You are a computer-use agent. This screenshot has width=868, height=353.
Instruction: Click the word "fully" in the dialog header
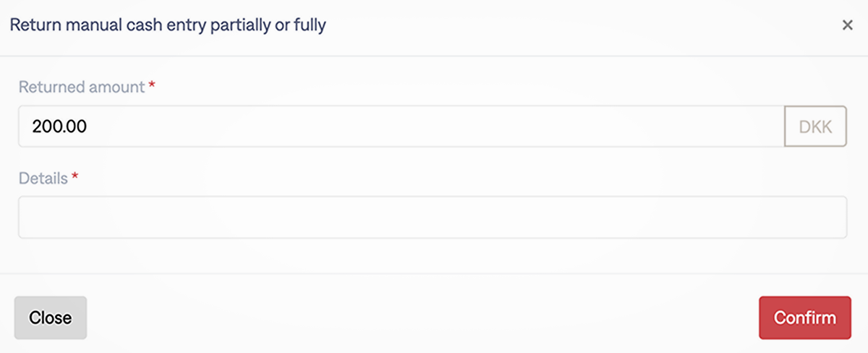pyautogui.click(x=309, y=25)
